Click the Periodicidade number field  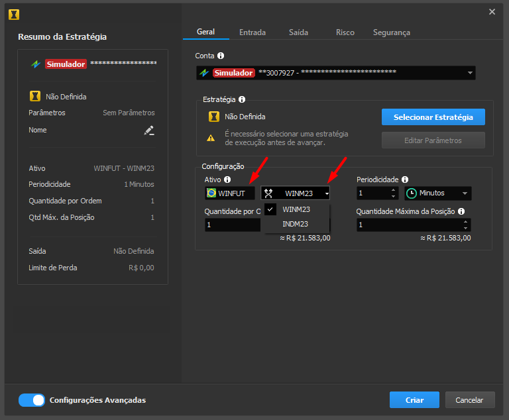[x=377, y=193]
